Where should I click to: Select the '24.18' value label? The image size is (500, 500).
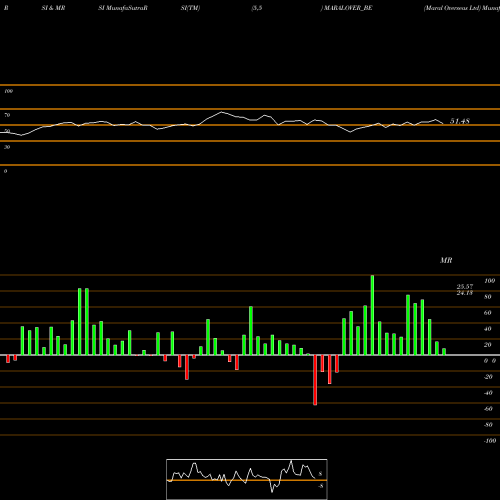(465, 293)
